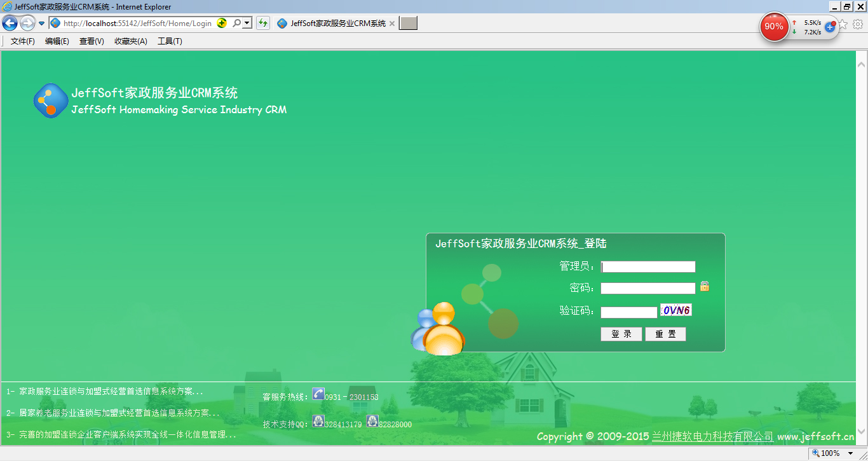The width and height of the screenshot is (868, 461).
Task: Click the green compatibility view icon
Action: pyautogui.click(x=222, y=23)
